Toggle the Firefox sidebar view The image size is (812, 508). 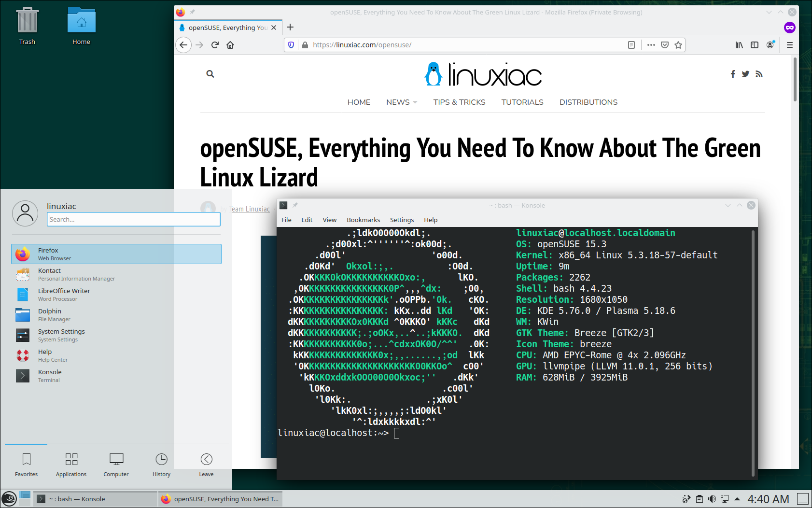[x=755, y=44]
